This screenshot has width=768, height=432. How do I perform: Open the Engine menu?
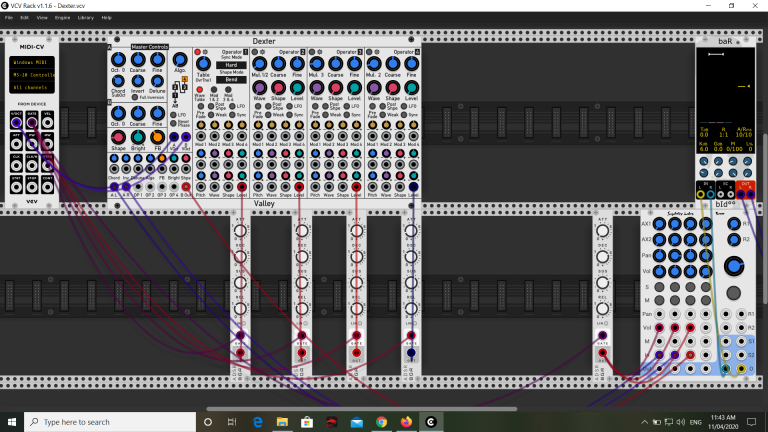[x=62, y=18]
